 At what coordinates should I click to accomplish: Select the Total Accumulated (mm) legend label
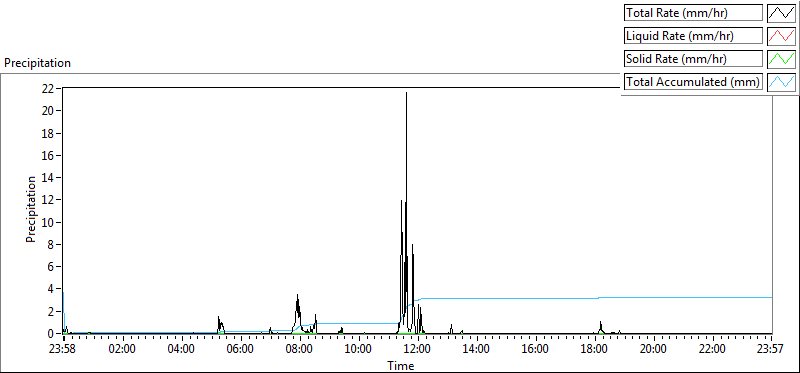(693, 82)
